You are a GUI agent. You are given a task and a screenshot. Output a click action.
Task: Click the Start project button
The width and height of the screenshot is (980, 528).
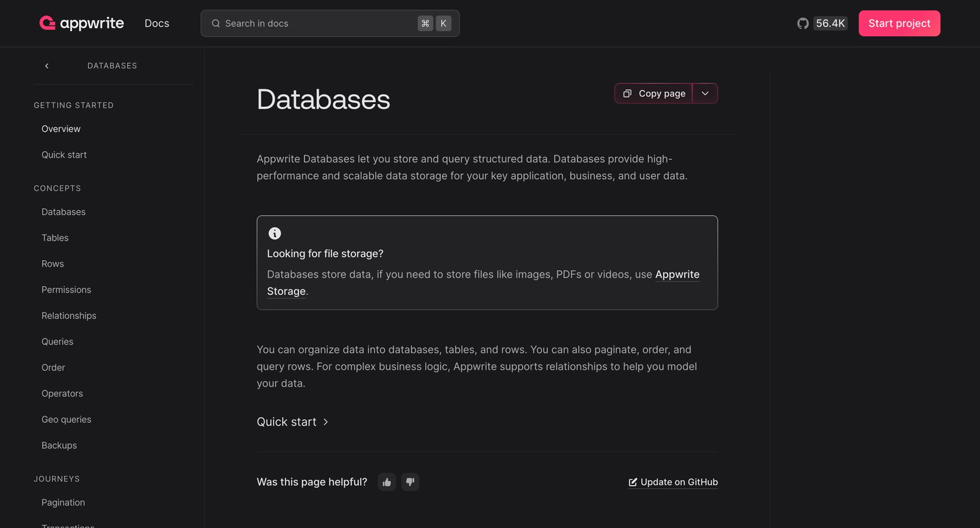point(899,23)
